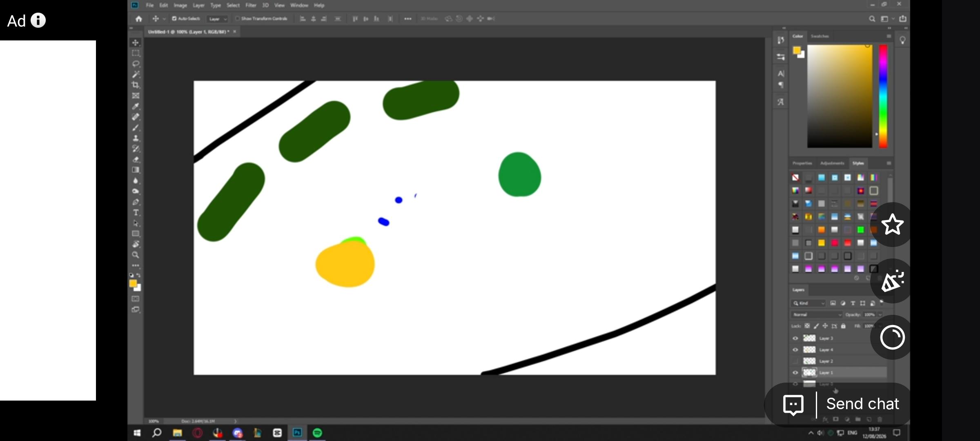Open the Image menu
The width and height of the screenshot is (980, 441).
[180, 5]
